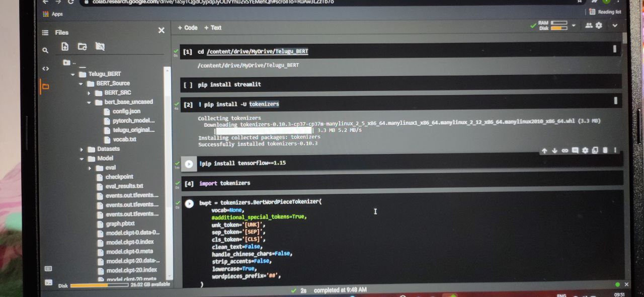Click '26.02 GB available' disk text
The image size is (644, 297).
pyautogui.click(x=150, y=284)
